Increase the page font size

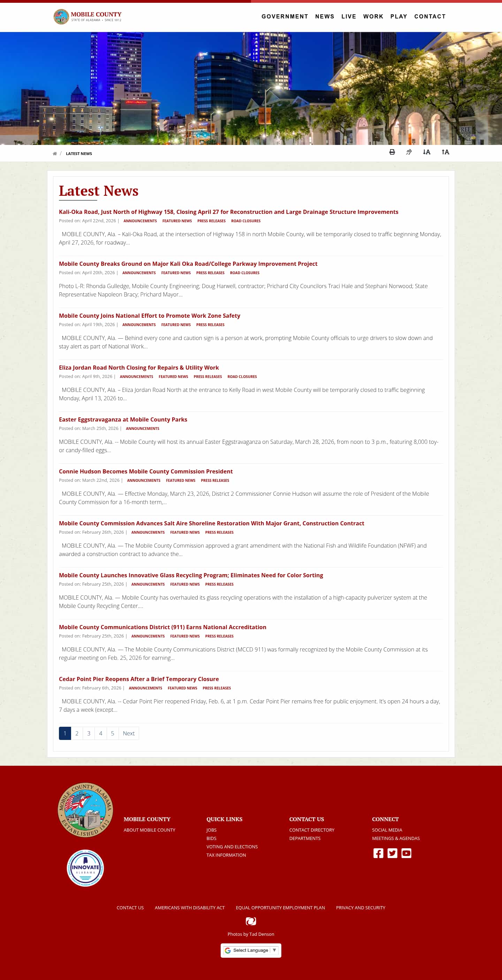click(x=445, y=152)
